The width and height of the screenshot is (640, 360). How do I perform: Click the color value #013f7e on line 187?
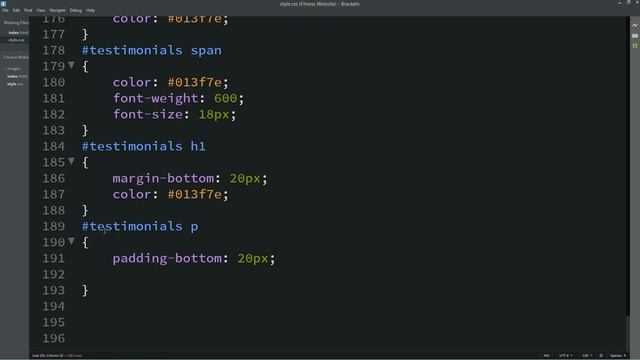tap(195, 194)
